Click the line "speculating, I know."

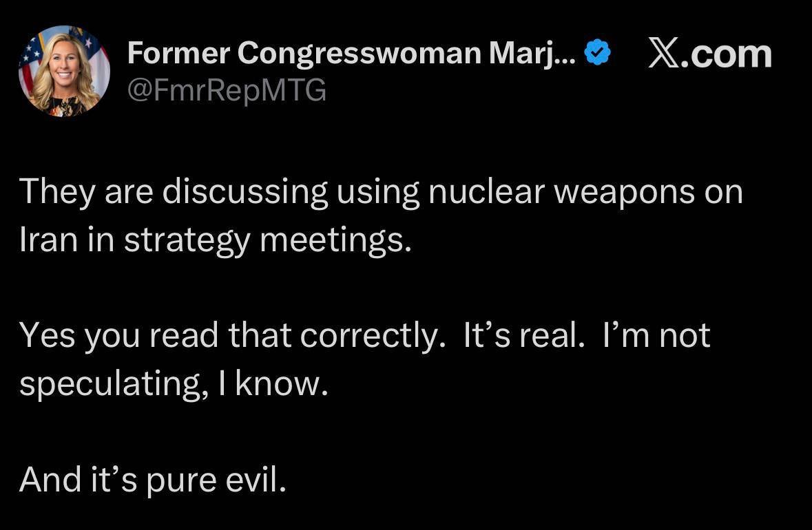point(174,385)
